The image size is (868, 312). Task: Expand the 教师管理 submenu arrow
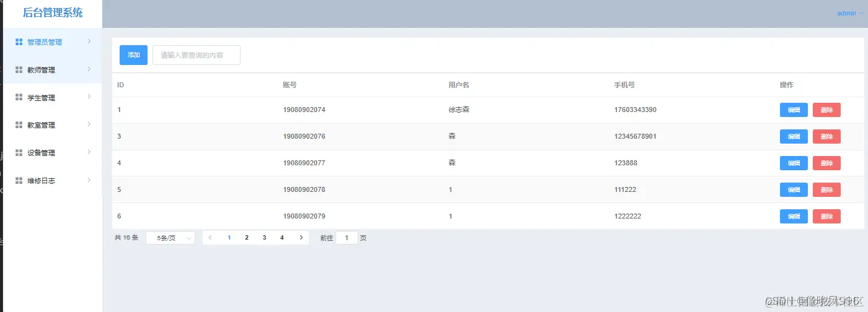point(89,69)
